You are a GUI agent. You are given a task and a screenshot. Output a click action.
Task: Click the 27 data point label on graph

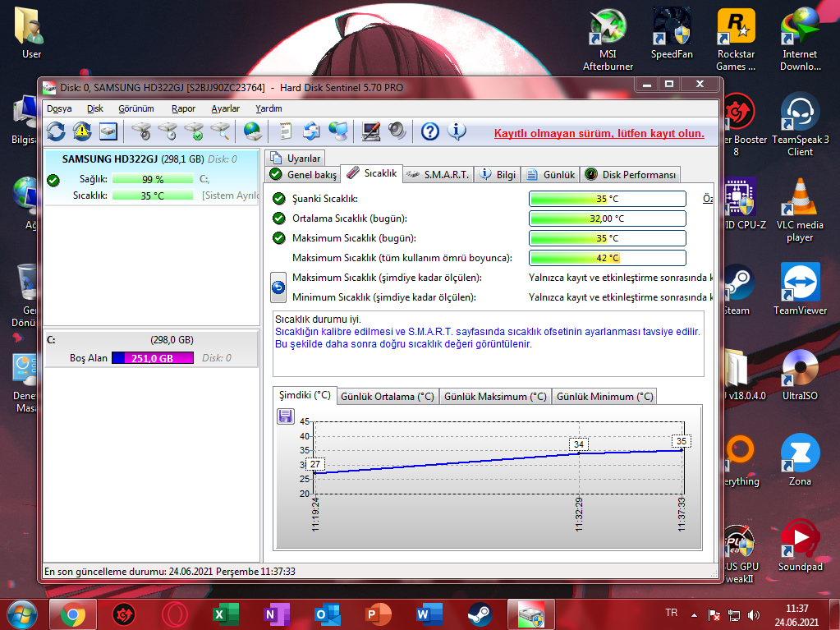pyautogui.click(x=315, y=464)
